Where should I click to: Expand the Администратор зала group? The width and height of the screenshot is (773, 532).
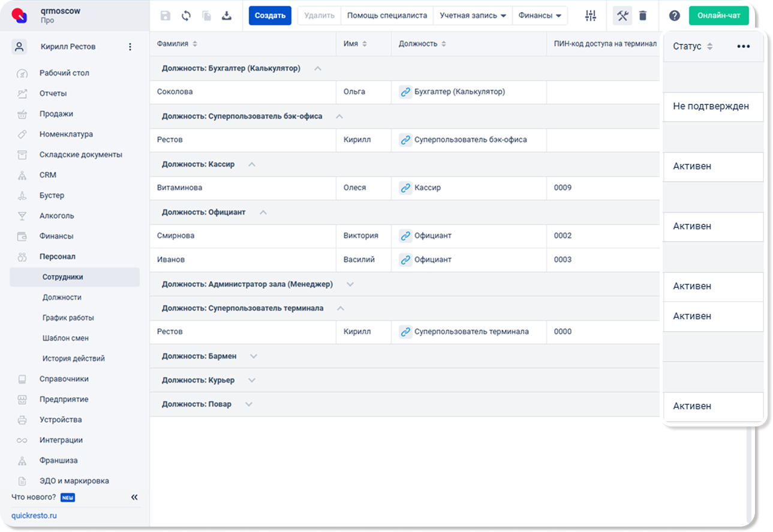coord(350,284)
